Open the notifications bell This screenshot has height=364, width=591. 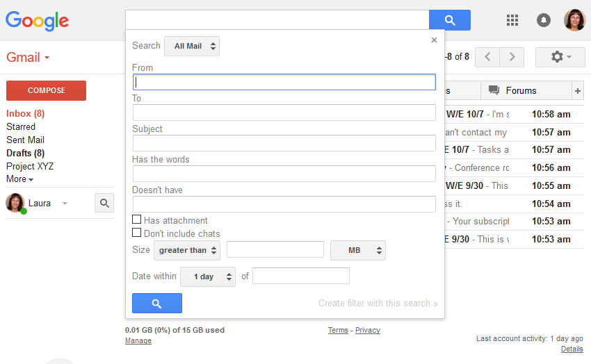pos(544,20)
